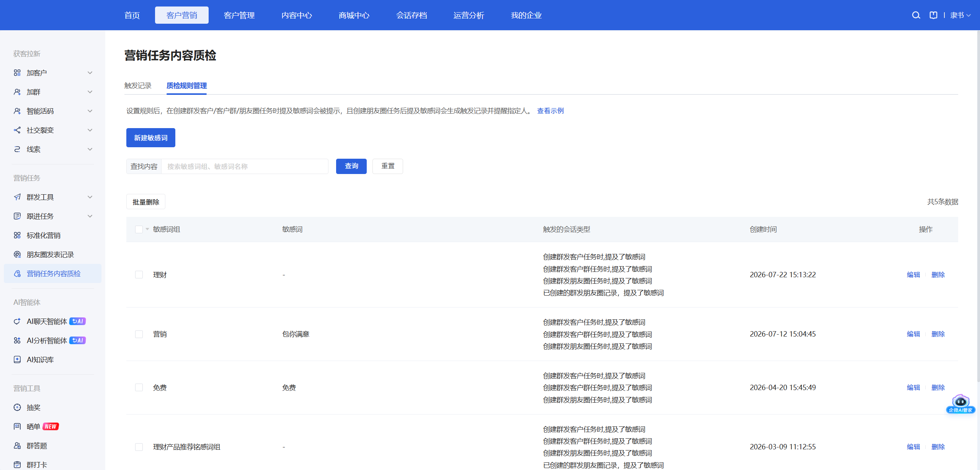Viewport: 980px width, 470px height.
Task: Click the 标准化营销 grid icon
Action: tap(17, 235)
